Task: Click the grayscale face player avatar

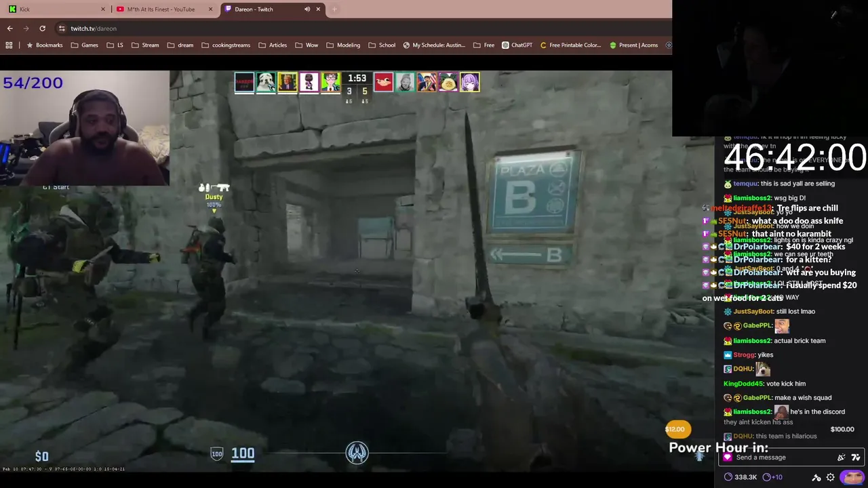Action: (405, 82)
